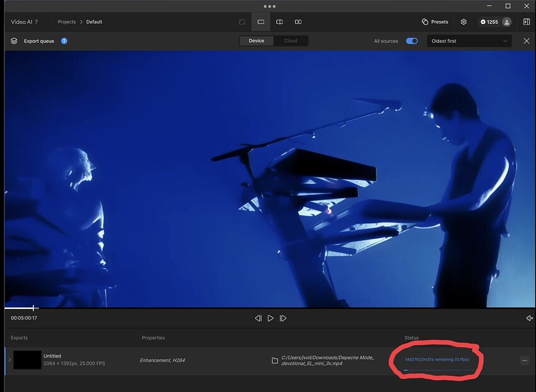The width and height of the screenshot is (536, 392).
Task: Click the Enhancement, H264 properties text
Action: coord(162,360)
